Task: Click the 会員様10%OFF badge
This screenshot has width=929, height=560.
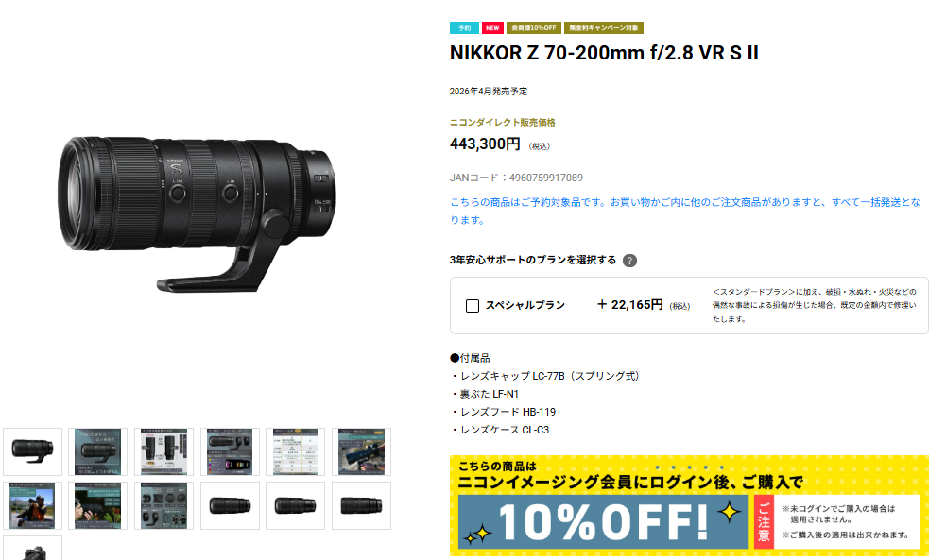Action: tap(534, 27)
